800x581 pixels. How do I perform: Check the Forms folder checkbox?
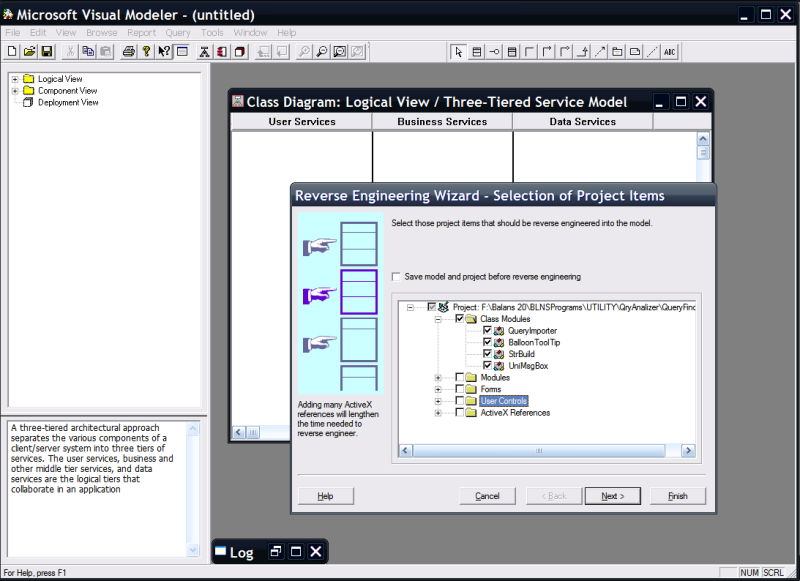(x=459, y=389)
